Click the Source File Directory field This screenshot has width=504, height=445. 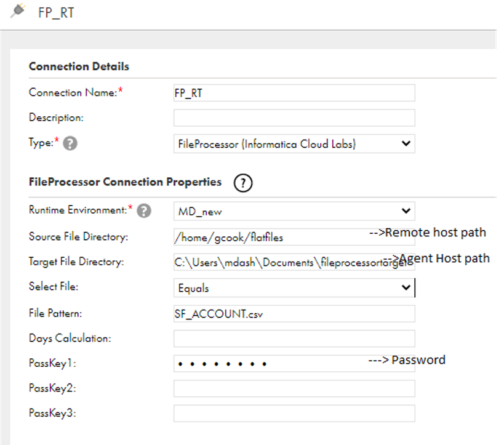(294, 237)
